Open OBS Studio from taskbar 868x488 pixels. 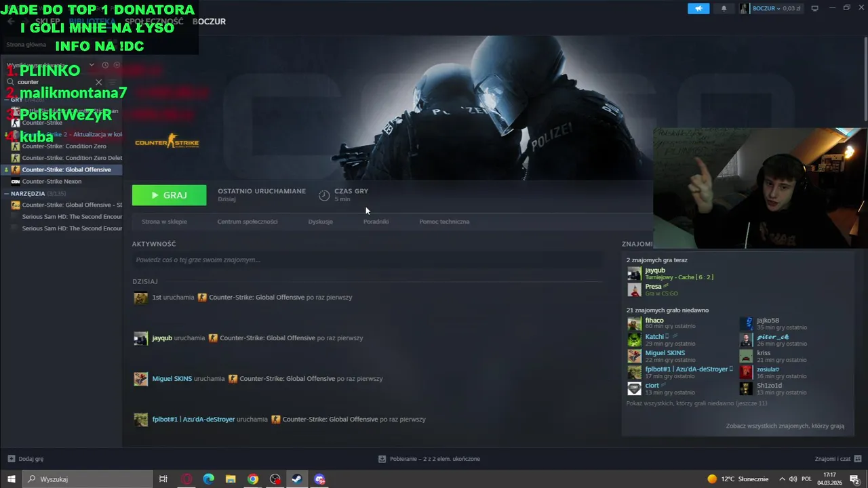[275, 479]
